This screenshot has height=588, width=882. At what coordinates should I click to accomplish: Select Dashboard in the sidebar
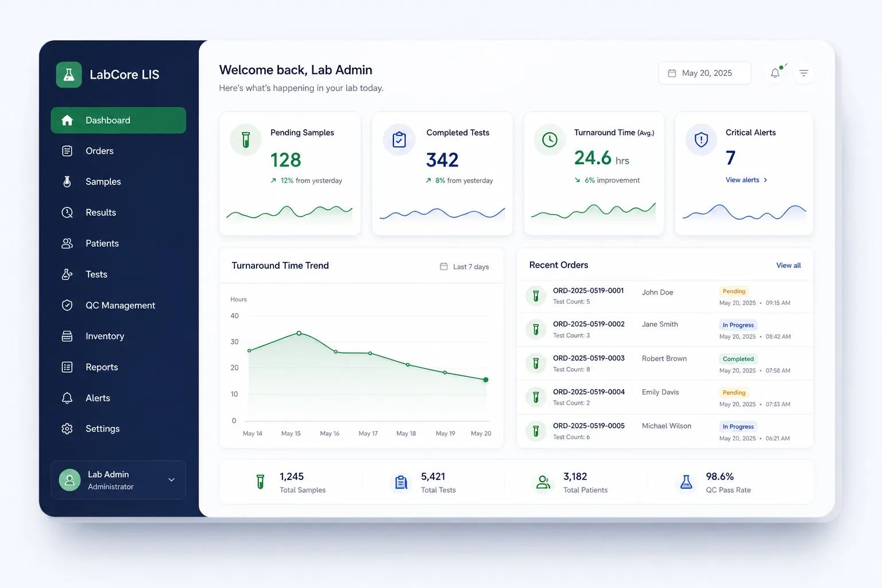point(118,120)
